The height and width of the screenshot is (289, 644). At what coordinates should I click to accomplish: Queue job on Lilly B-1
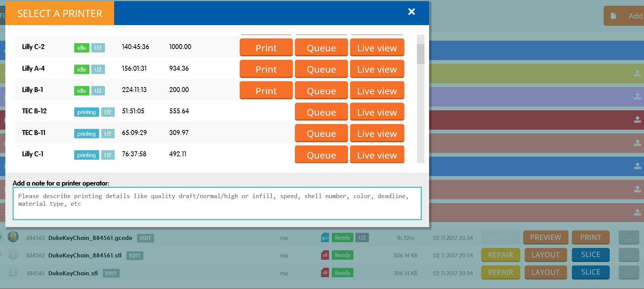point(321,91)
